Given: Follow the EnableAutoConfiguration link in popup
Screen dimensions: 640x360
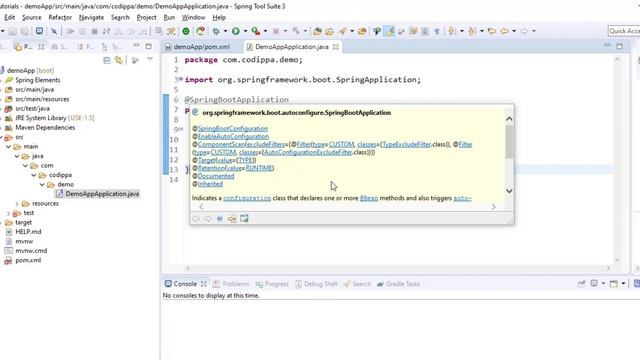Looking at the screenshot, I should tap(233, 136).
